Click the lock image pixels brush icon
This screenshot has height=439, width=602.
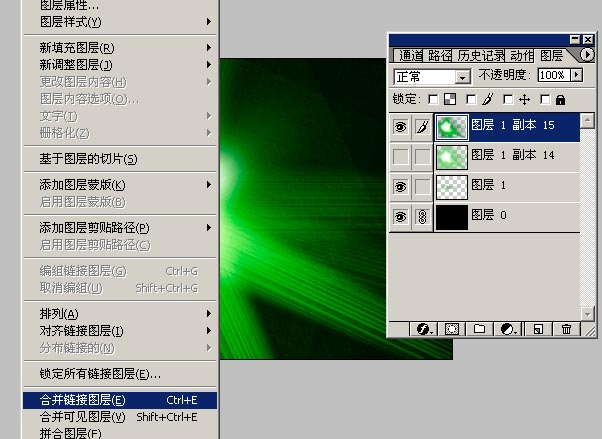click(x=488, y=99)
